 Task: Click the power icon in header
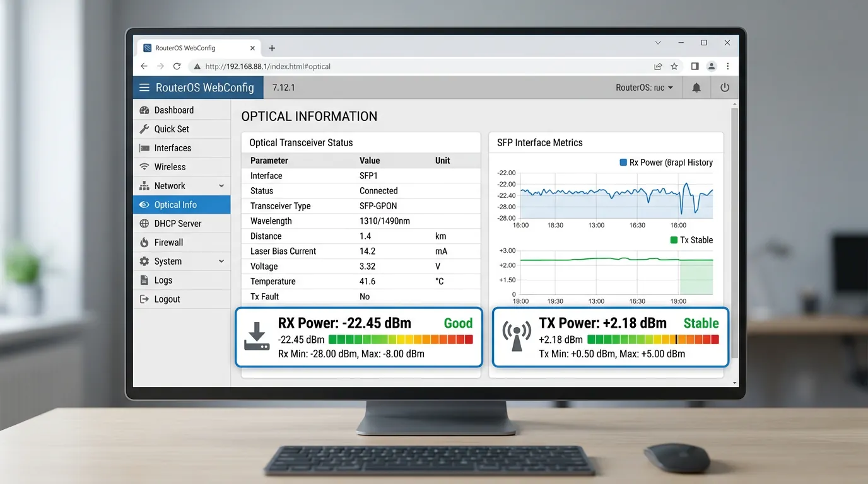725,88
